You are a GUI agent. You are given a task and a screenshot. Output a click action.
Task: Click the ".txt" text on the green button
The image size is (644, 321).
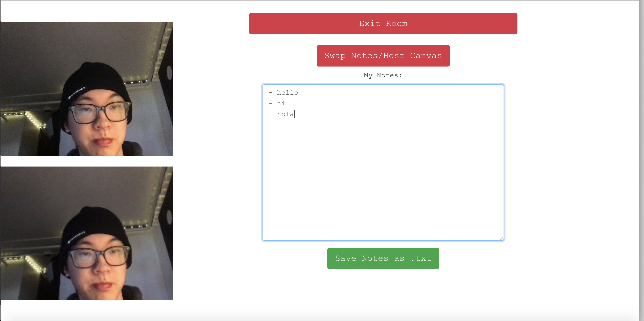[x=421, y=258]
